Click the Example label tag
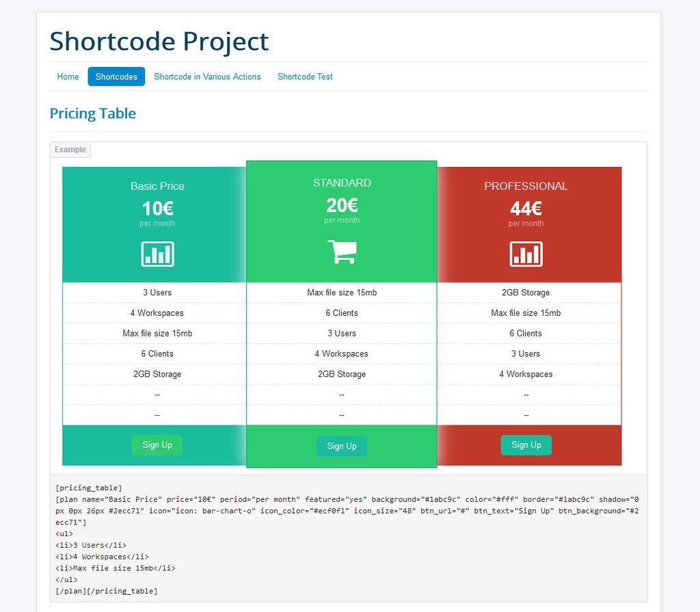Viewport: 700px width, 612px height. [70, 150]
